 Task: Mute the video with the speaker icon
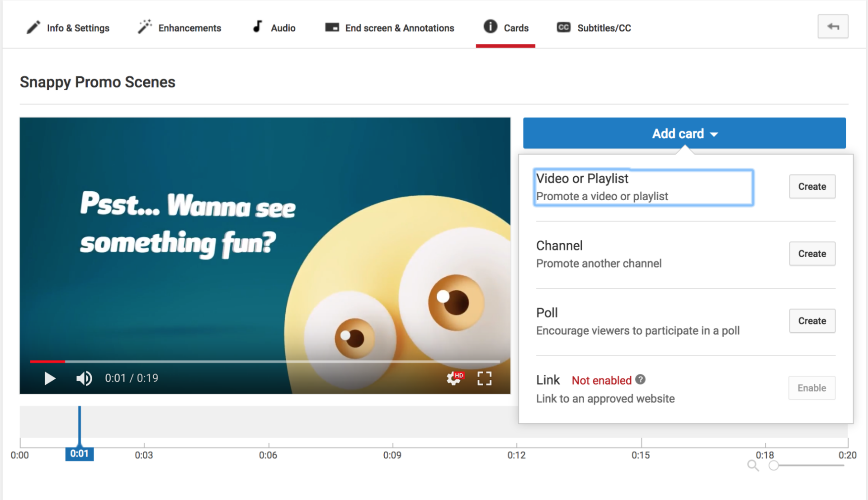coord(84,378)
